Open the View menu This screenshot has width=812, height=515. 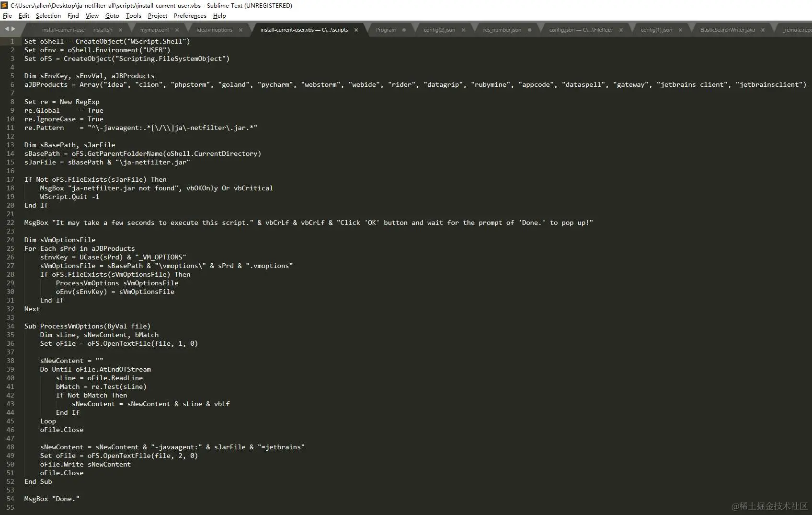[x=92, y=16]
